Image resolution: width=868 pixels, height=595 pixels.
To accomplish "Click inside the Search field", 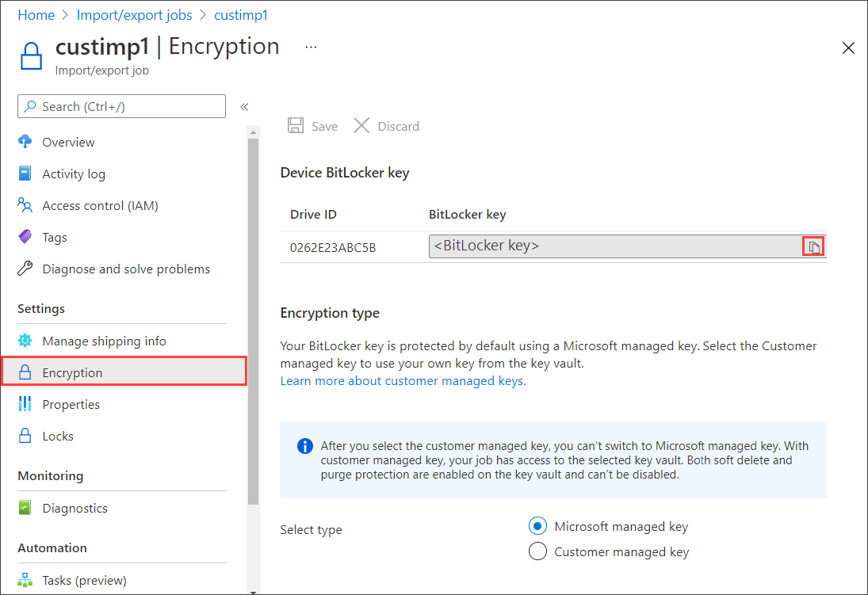I will click(119, 106).
